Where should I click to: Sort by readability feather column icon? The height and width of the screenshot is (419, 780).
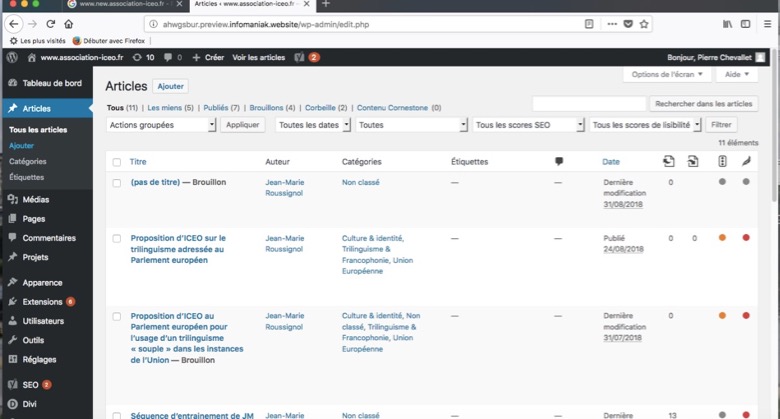point(746,161)
